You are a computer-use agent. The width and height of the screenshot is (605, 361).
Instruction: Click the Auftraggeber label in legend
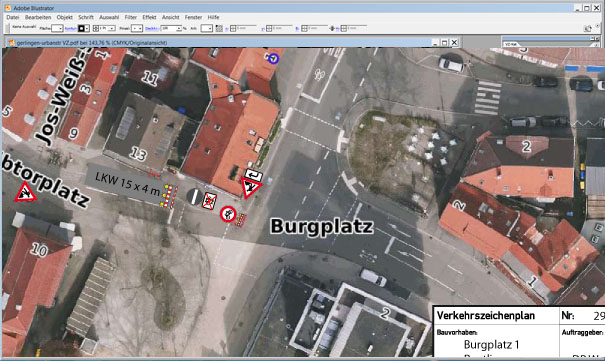583,332
